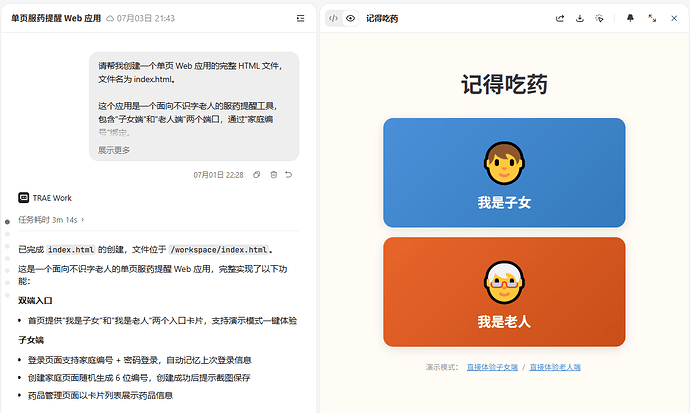Open the 直接体验子女端 demo link
The image size is (690, 413).
(492, 367)
